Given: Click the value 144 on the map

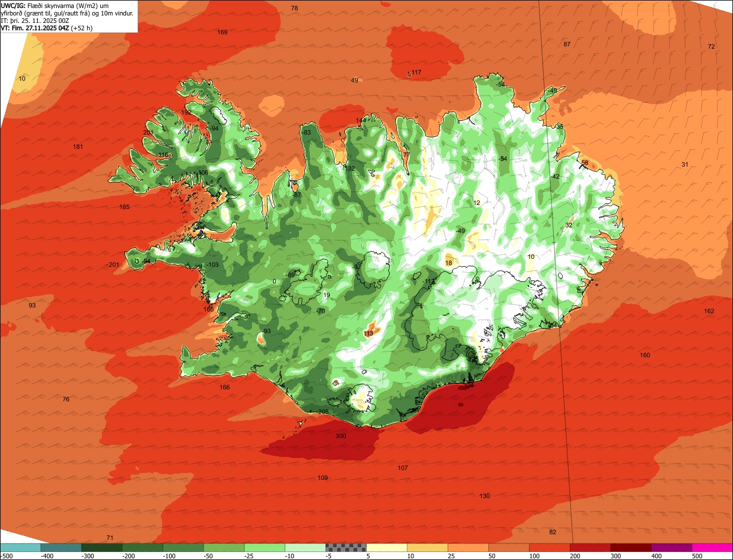Looking at the screenshot, I should (361, 120).
